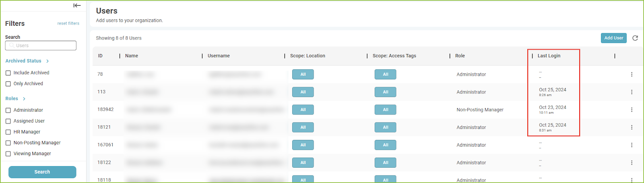Check the Only Archived option

8,84
